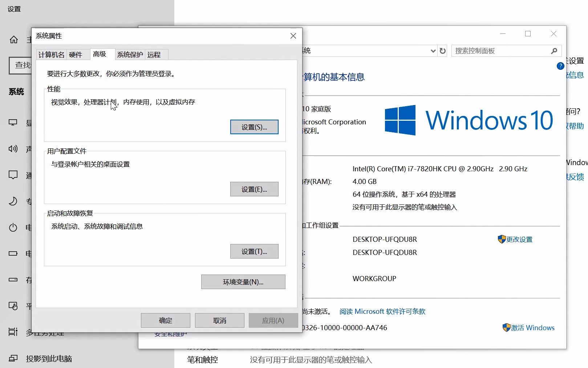The image size is (588, 368).
Task: Click 反馈 link at right edge
Action: tap(576, 177)
